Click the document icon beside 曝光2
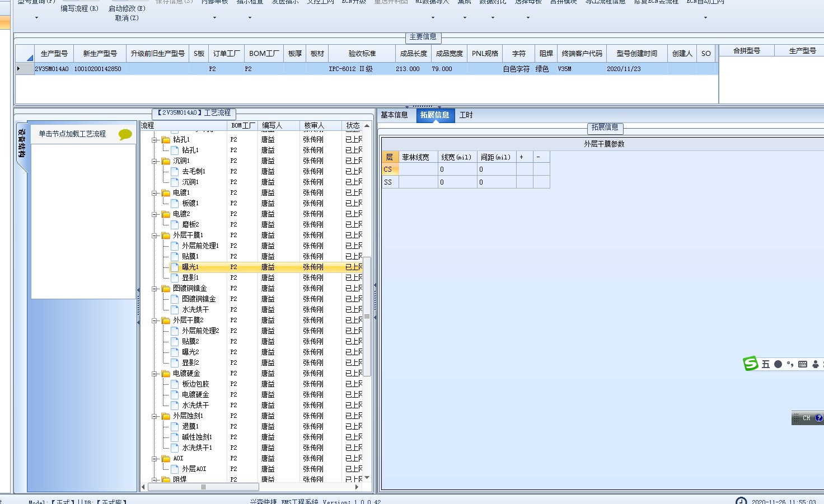Screen dimensions: 824x504 point(175,352)
